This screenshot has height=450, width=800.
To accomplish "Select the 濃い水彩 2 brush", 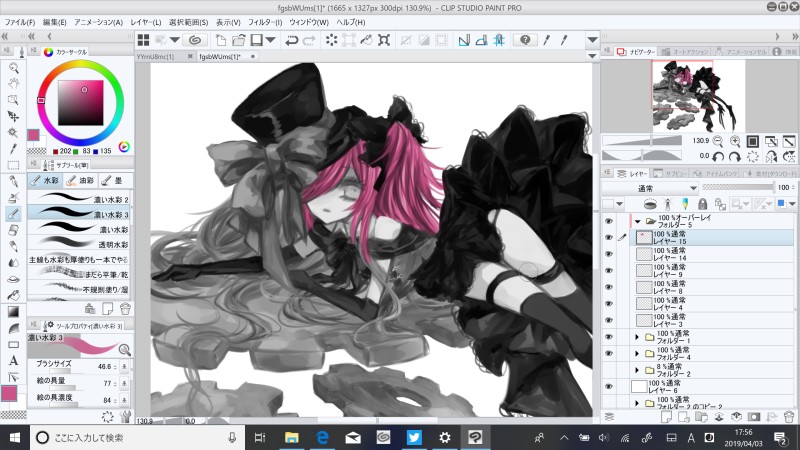I will coord(79,199).
